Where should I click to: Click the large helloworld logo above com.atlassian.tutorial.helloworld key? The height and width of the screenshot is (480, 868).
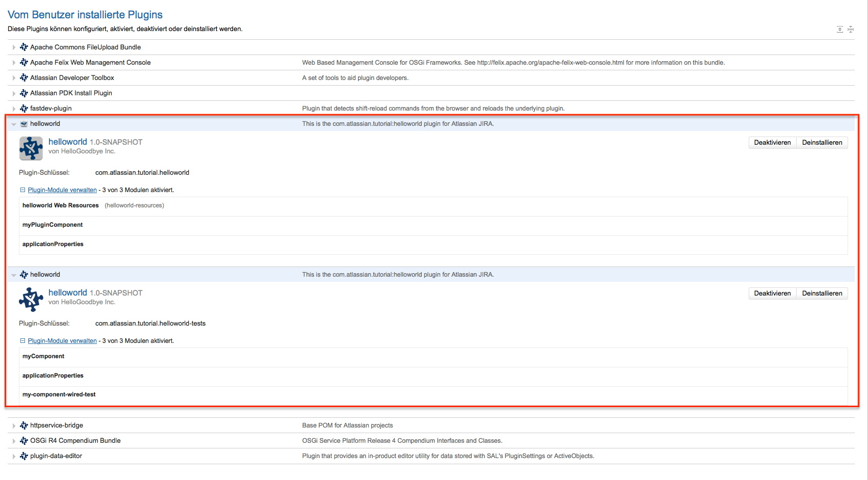[31, 148]
